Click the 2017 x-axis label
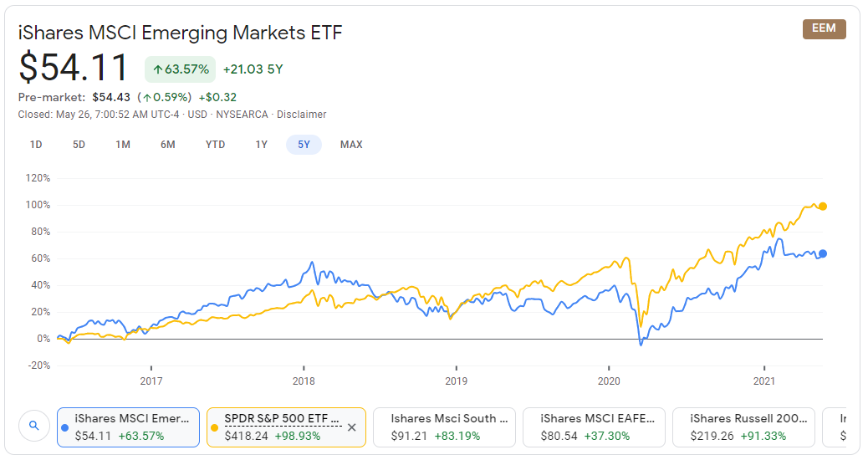 [151, 381]
